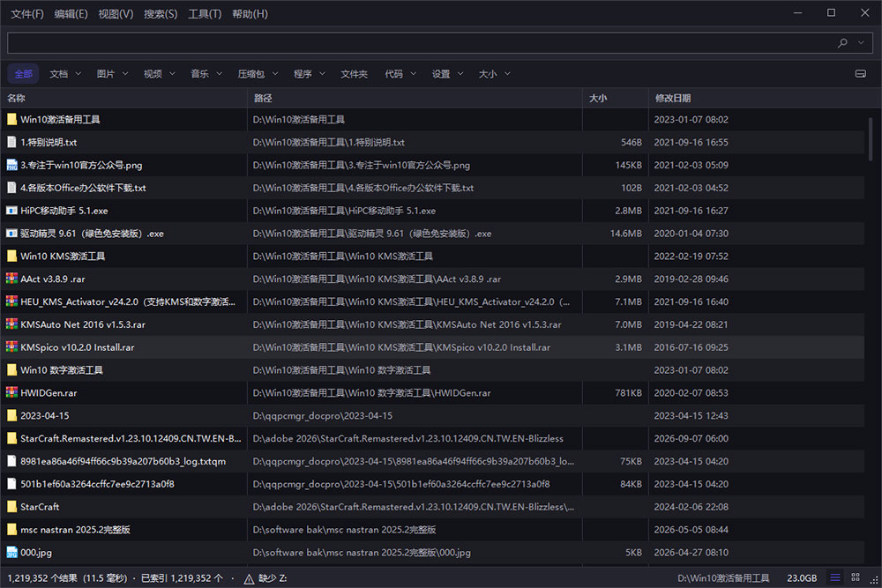Click path D:\software bak\msc nastran 2025.2完整版\000.jpg

coord(362,552)
